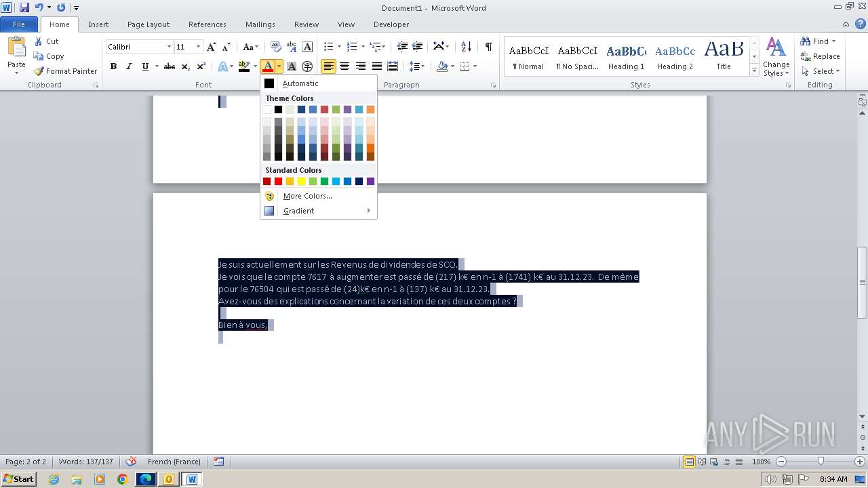This screenshot has width=868, height=488.
Task: Toggle Align Text Right
Action: 361,66
